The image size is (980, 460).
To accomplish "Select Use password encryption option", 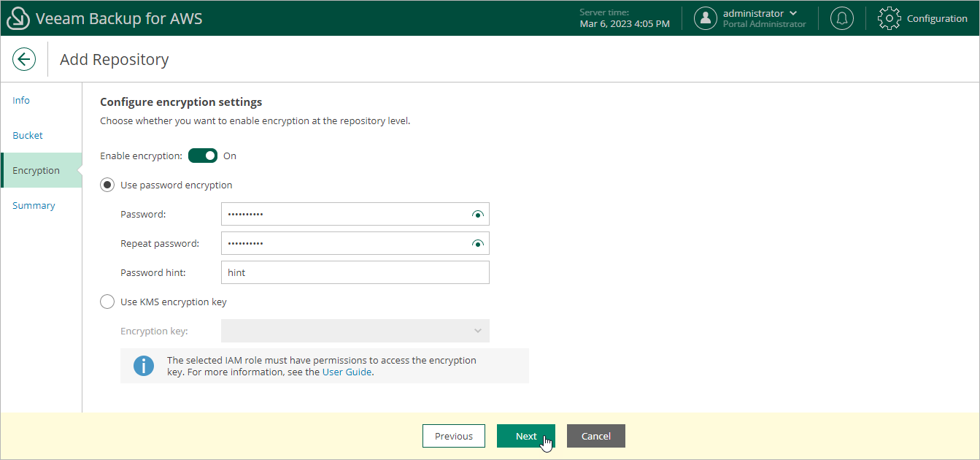I will pos(107,185).
